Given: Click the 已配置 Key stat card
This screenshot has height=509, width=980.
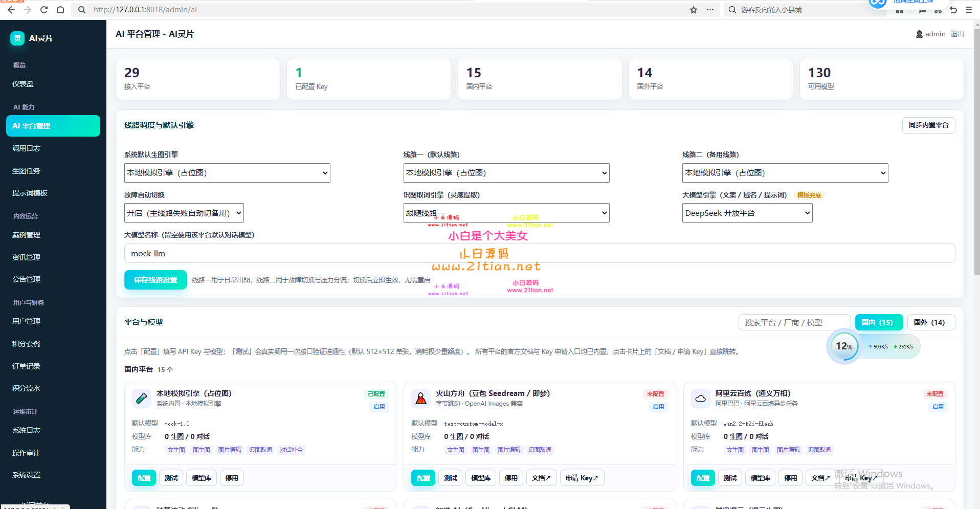Looking at the screenshot, I should click(368, 79).
